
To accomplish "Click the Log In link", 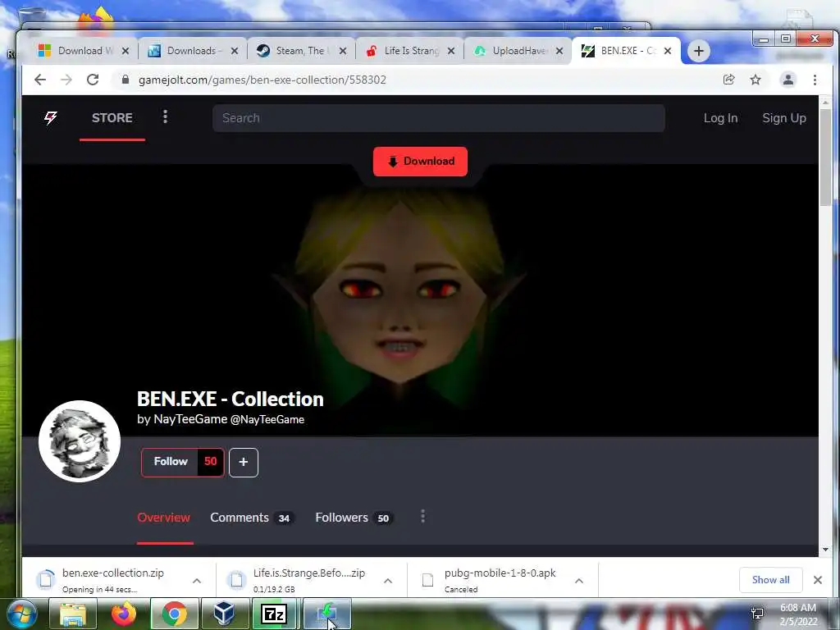I will (720, 118).
